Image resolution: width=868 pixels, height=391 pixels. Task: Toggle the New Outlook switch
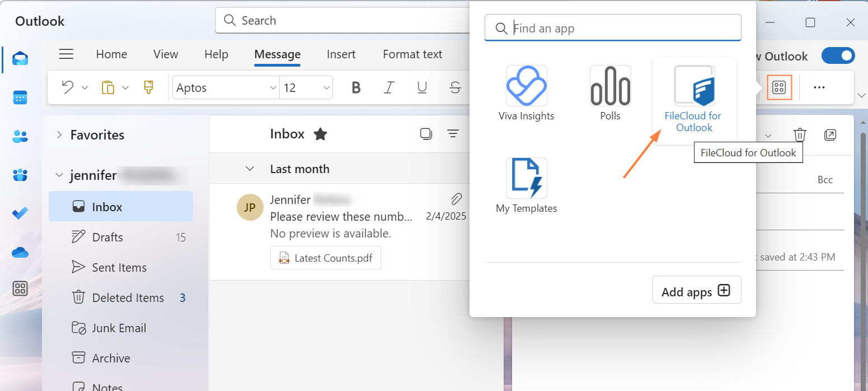(838, 56)
